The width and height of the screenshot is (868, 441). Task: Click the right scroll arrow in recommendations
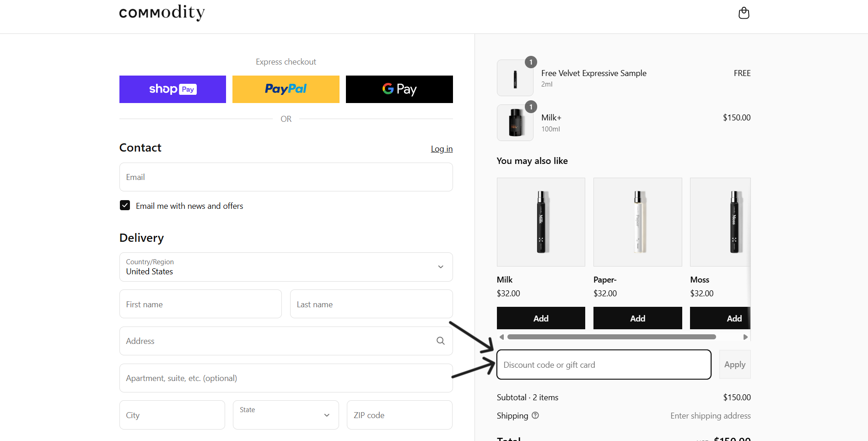coord(745,337)
